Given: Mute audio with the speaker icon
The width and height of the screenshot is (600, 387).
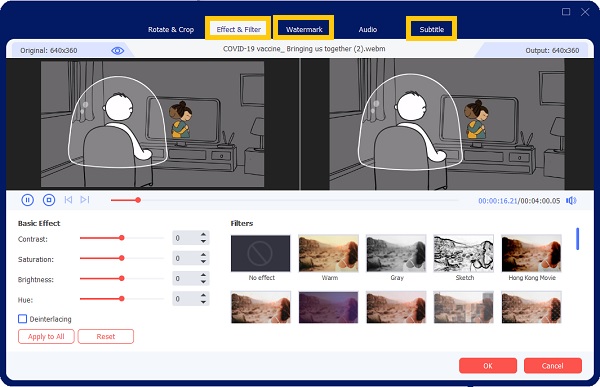Looking at the screenshot, I should coord(571,201).
